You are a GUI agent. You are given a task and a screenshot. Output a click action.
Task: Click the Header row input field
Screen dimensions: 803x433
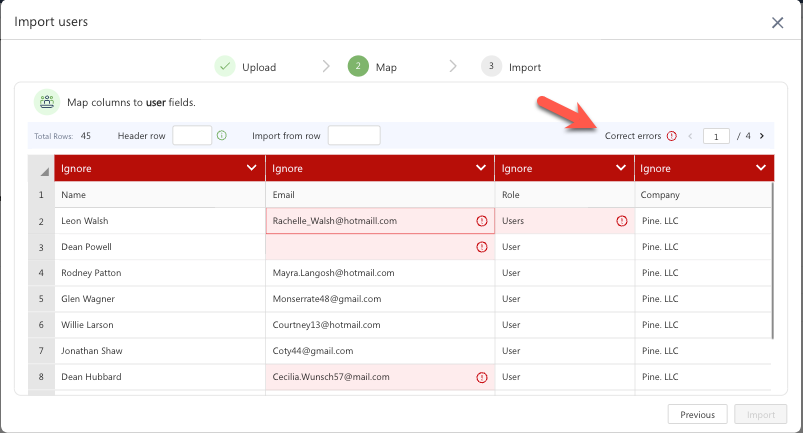(192, 136)
